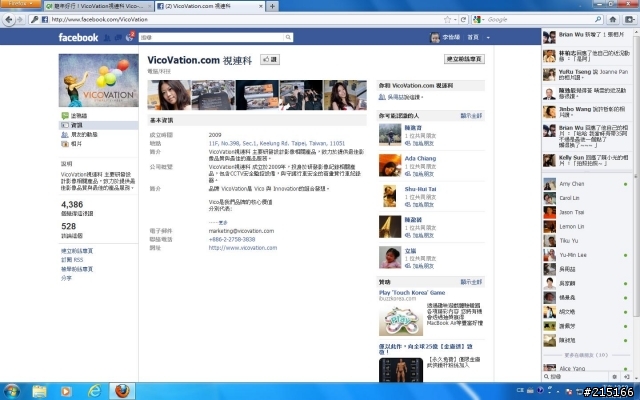Viewport: 640px width, 400px height.
Task: Click the +886-2-2758-3838 phone link
Action: point(232,239)
